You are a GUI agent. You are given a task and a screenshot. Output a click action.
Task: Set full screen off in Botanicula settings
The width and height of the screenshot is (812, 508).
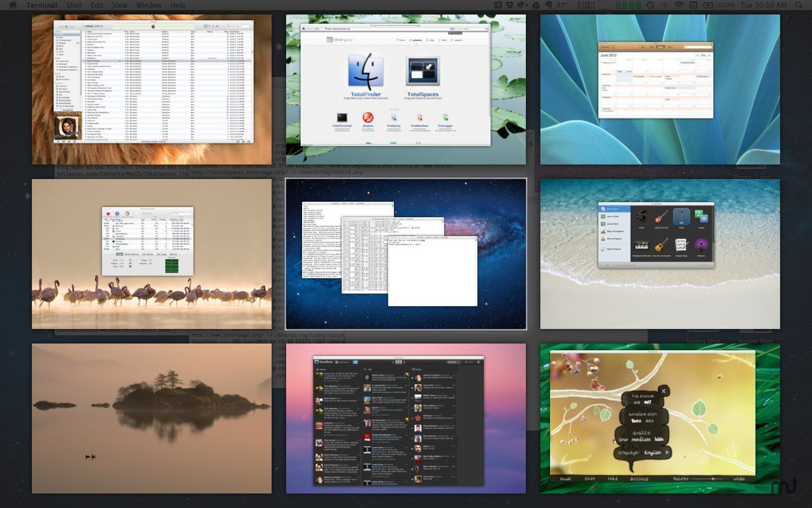tap(648, 402)
